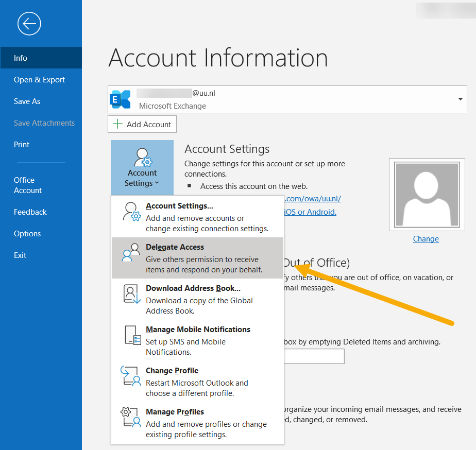Choose Manage Profiles menu entry
Image resolution: width=476 pixels, height=450 pixels.
pyautogui.click(x=197, y=423)
